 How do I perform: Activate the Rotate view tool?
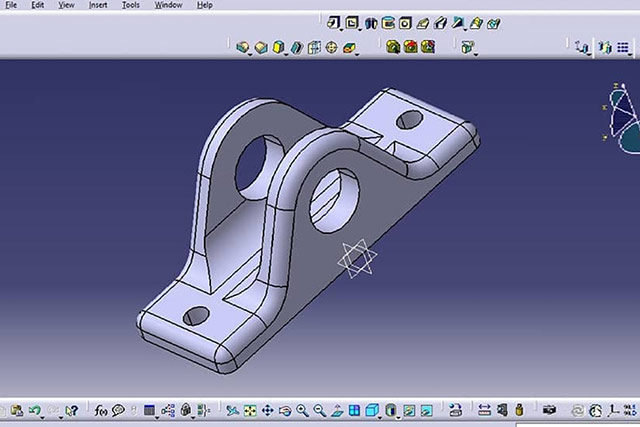[285, 410]
